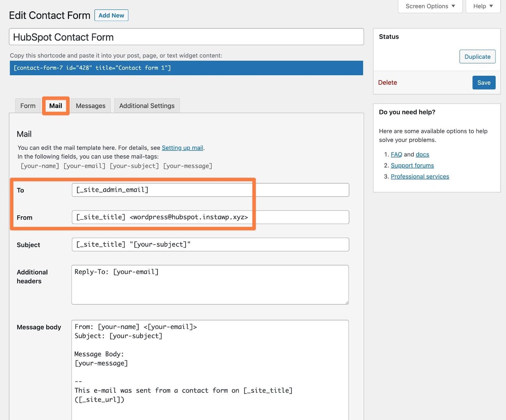Open the Additional Settings tab
Viewport: 506px width, 420px height.
(x=147, y=105)
